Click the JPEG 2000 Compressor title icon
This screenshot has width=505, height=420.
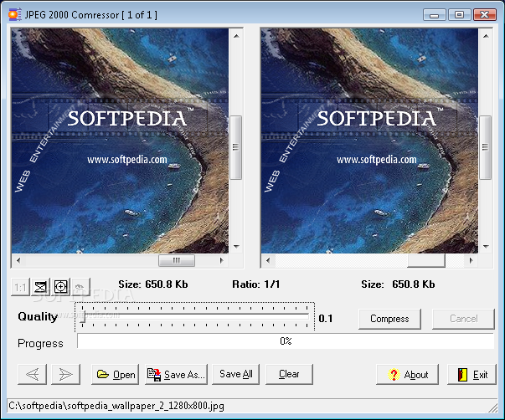tap(14, 15)
